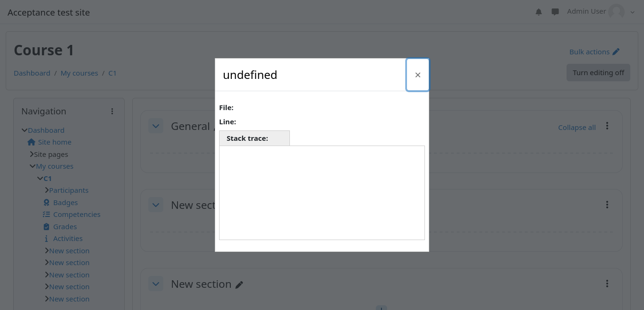Close the undefined error dialog

point(417,75)
